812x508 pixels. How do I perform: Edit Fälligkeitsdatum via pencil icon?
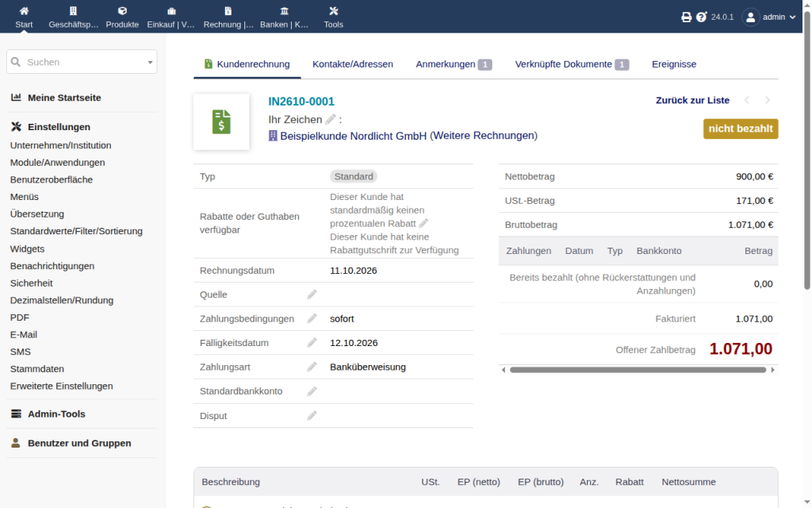(312, 343)
